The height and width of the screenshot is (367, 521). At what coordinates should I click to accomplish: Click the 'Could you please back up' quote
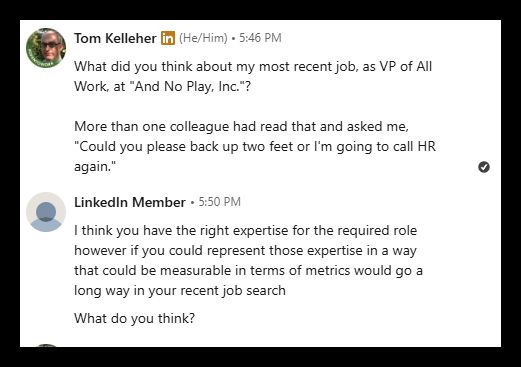pyautogui.click(x=255, y=147)
